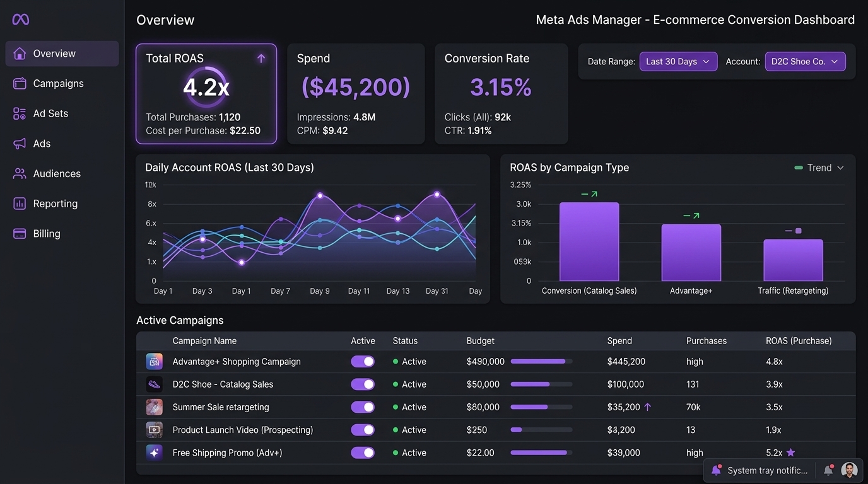868x484 pixels.
Task: Click Advantage+ Shopping Campaign thumbnail icon
Action: click(155, 361)
